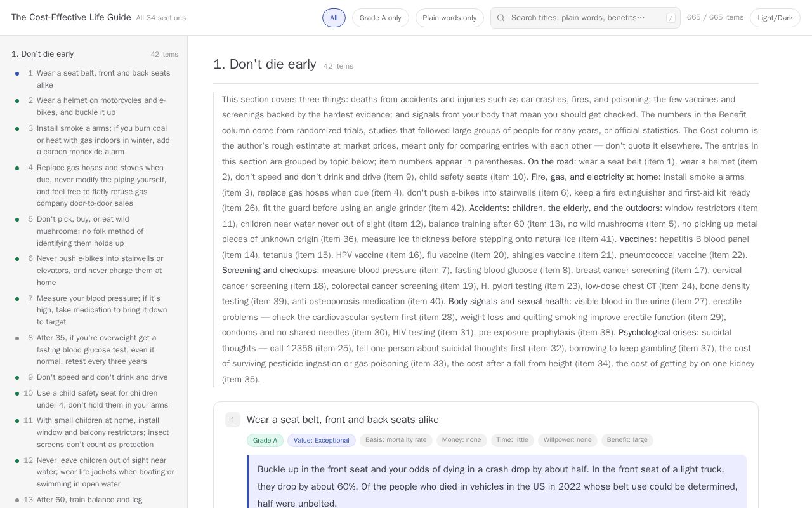The height and width of the screenshot is (508, 812).
Task: Open sidebar item 7 Measure your blood pressure
Action: pyautogui.click(x=95, y=310)
